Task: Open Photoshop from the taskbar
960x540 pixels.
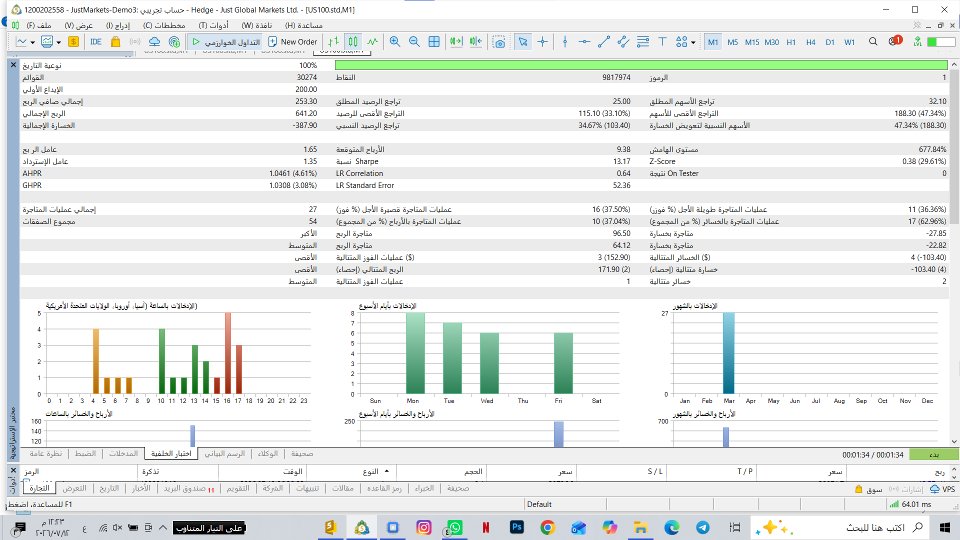Action: click(516, 527)
